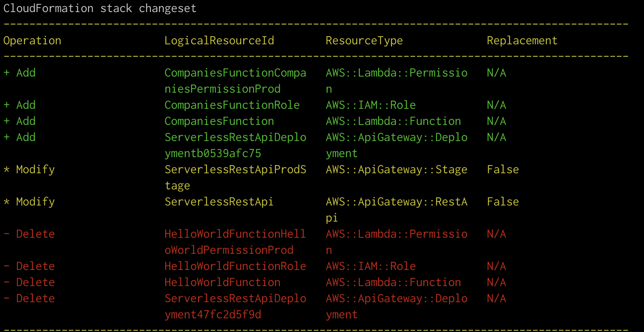Click ServerlessRestApiDeploymentb0539afc75 text
This screenshot has width=644, height=332.
235,145
